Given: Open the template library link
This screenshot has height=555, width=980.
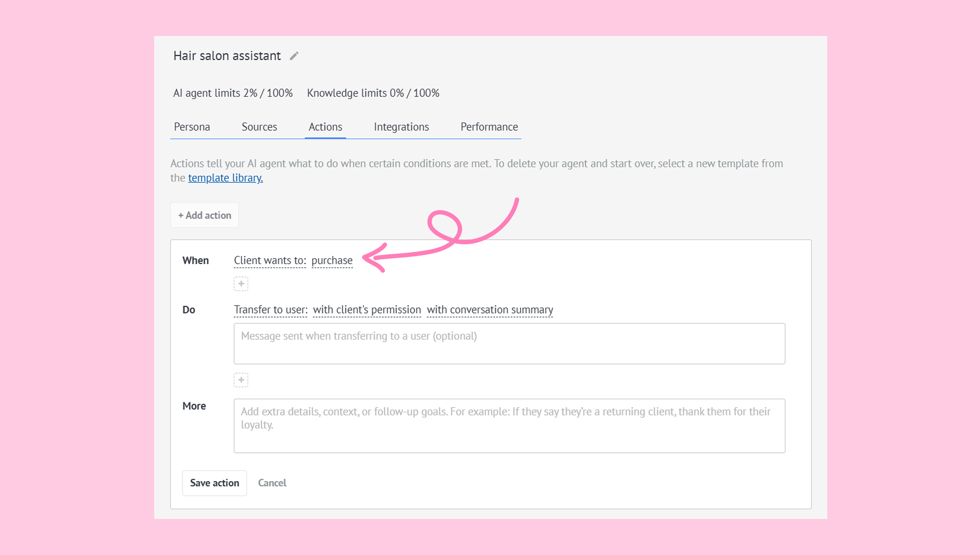Looking at the screenshot, I should (x=225, y=178).
